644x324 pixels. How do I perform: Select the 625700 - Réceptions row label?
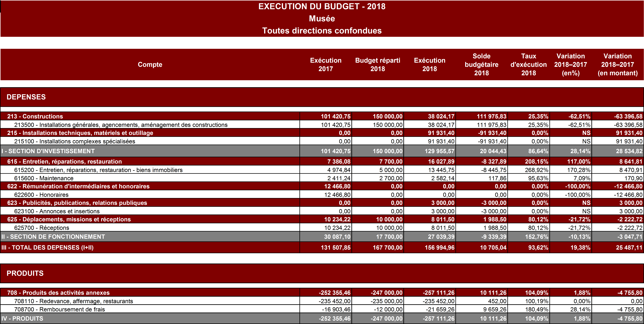(42, 228)
